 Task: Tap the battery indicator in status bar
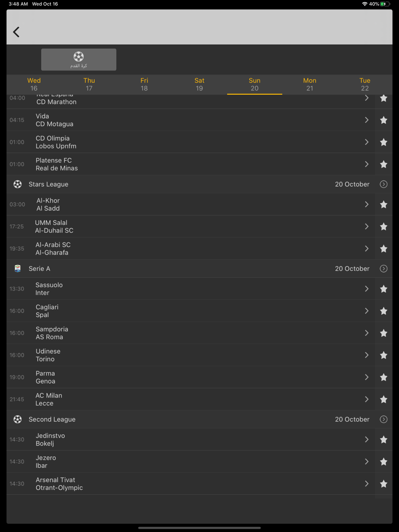pos(384,4)
